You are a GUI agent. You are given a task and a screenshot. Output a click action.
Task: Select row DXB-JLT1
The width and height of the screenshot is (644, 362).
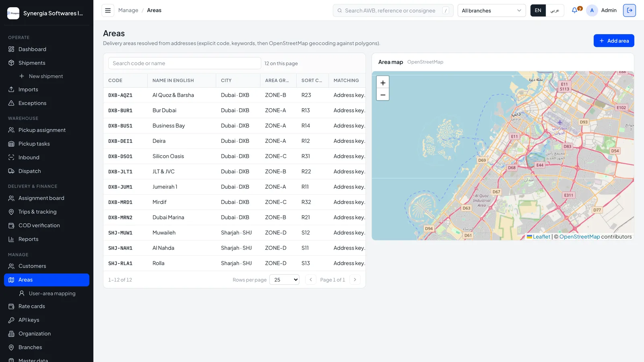coord(234,172)
